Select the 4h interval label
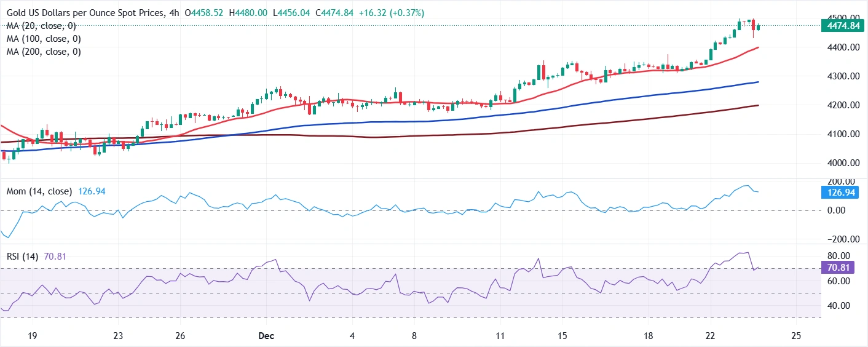 [173, 13]
